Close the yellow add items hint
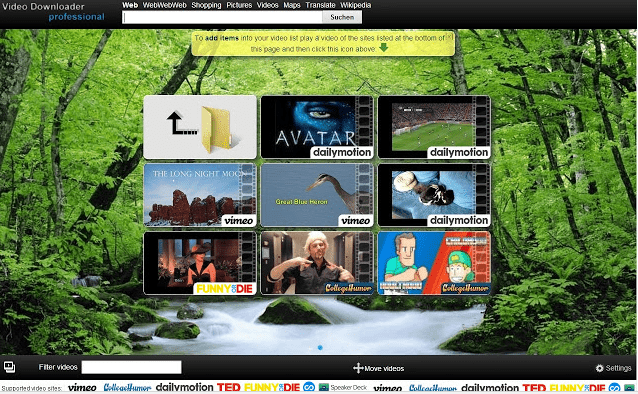638x394 pixels. pos(450,37)
